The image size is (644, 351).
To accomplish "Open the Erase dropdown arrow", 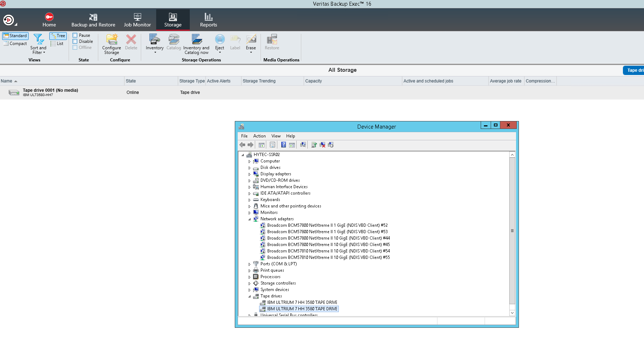I will (251, 52).
